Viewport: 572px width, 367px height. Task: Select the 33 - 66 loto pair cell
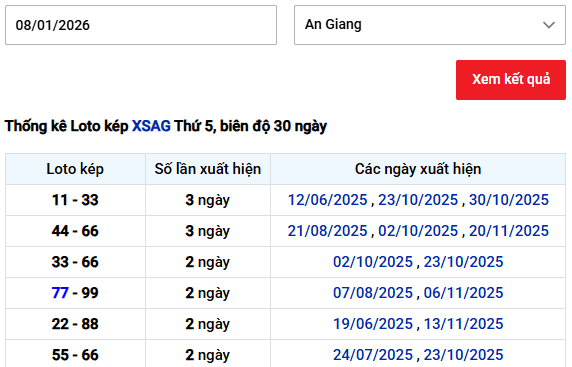click(x=75, y=262)
